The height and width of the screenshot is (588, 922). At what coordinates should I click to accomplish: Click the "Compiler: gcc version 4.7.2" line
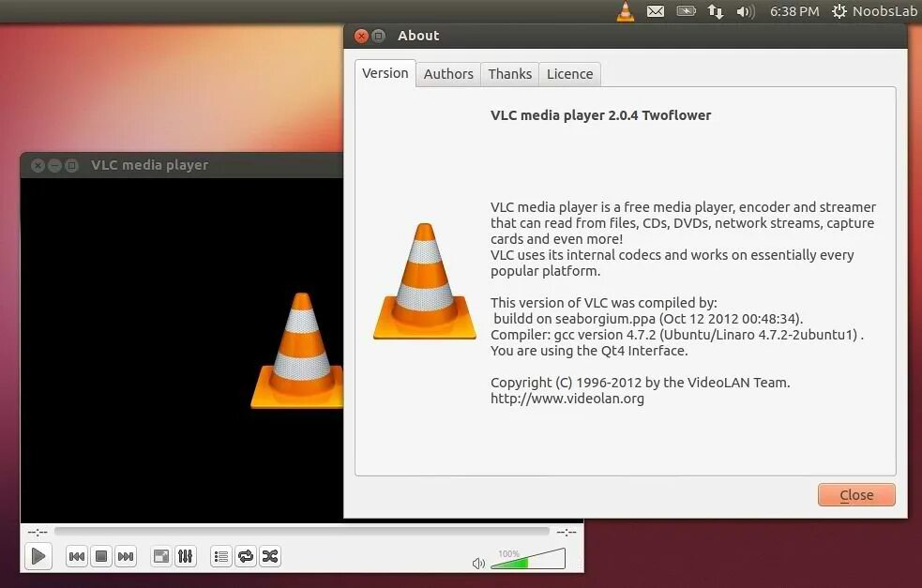tap(677, 335)
